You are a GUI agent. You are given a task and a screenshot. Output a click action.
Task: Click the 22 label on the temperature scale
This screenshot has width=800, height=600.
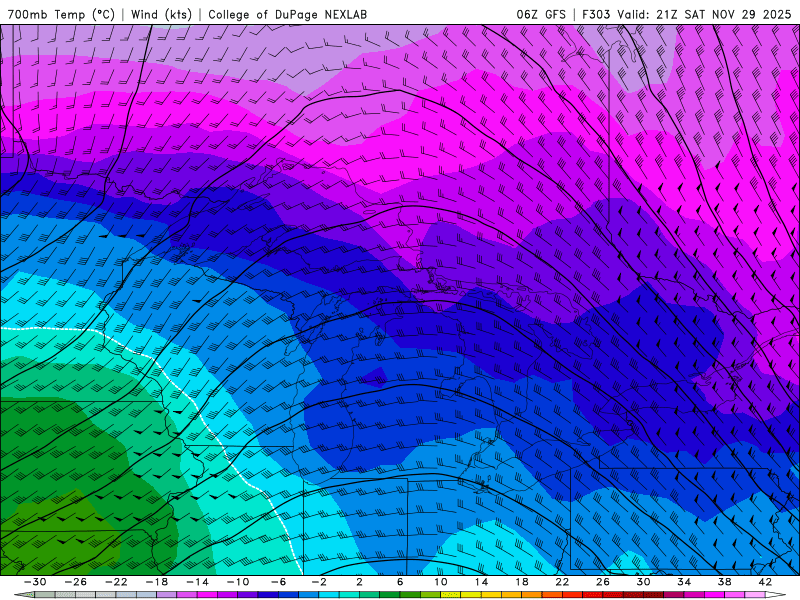pos(562,582)
